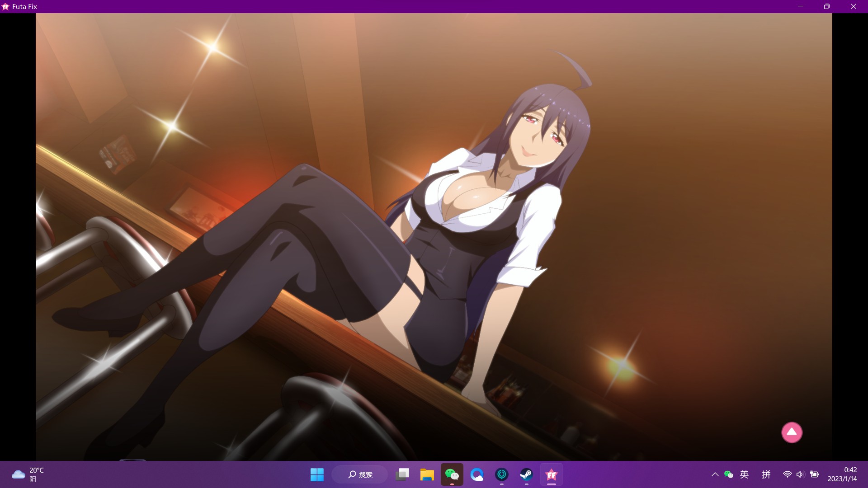Open Wi-Fi network settings flyout
The width and height of the screenshot is (868, 488).
click(787, 474)
